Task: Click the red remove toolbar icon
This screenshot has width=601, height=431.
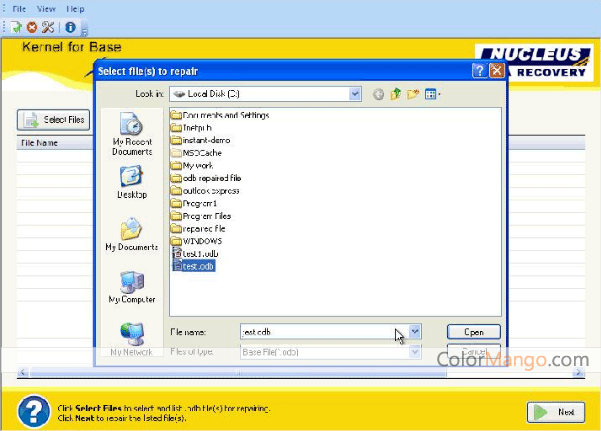Action: click(32, 27)
